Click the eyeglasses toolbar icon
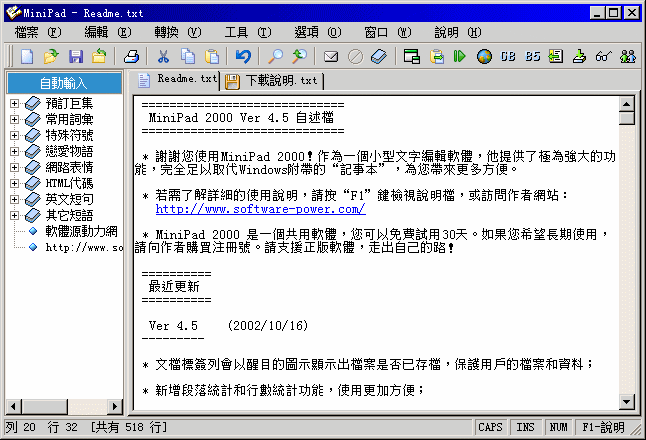This screenshot has width=646, height=440. pyautogui.click(x=604, y=56)
